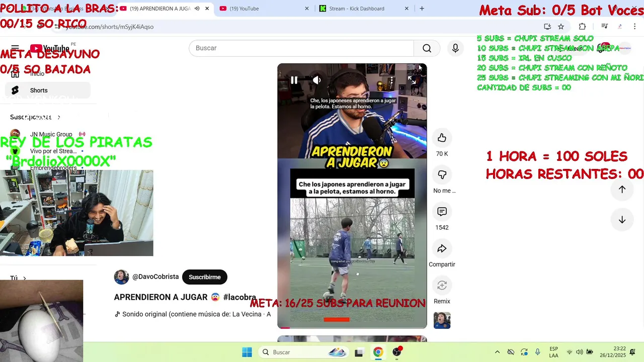Viewport: 644px width, 362px height.
Task: Click the browser address bar URL
Action: [x=109, y=27]
